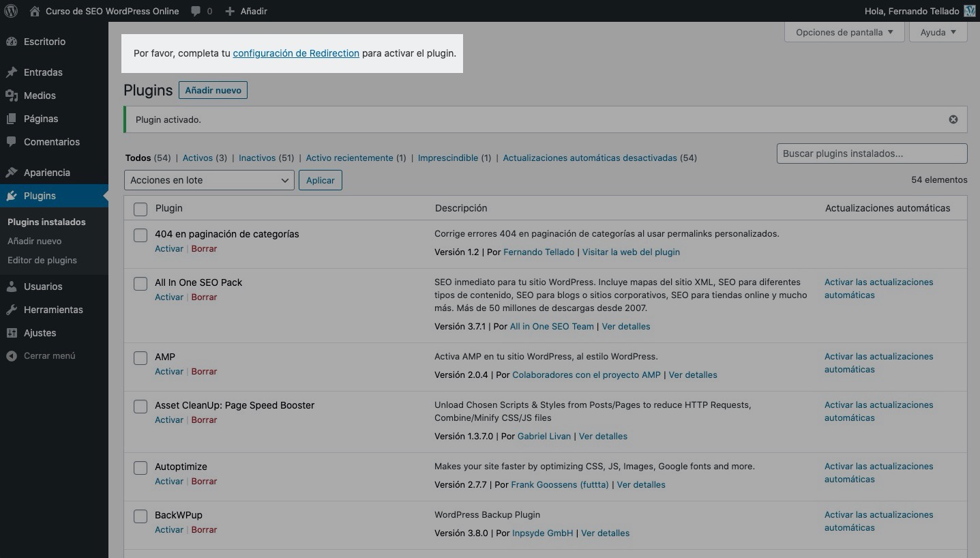Expand the Ayuda help tab
Screen dimensions: 980x558
938,32
